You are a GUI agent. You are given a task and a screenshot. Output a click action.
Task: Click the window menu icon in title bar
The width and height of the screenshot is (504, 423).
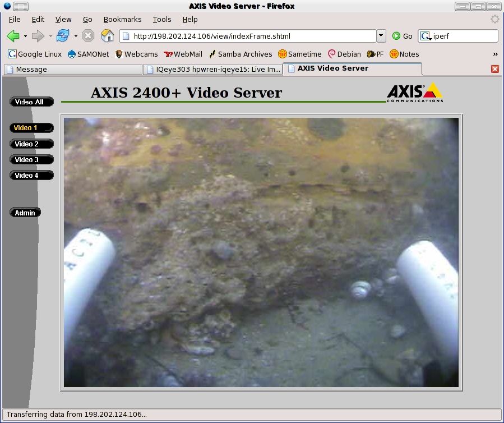tap(7, 6)
